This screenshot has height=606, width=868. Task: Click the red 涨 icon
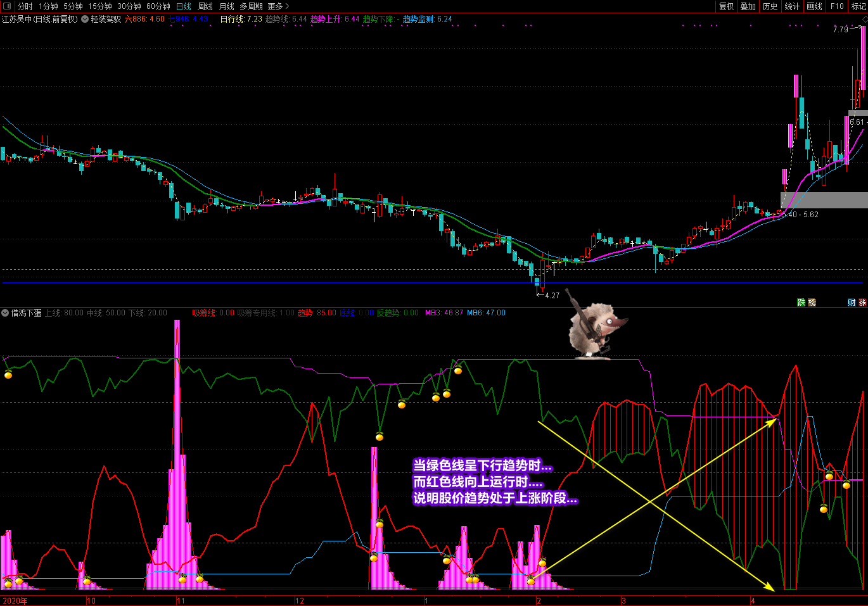[862, 303]
